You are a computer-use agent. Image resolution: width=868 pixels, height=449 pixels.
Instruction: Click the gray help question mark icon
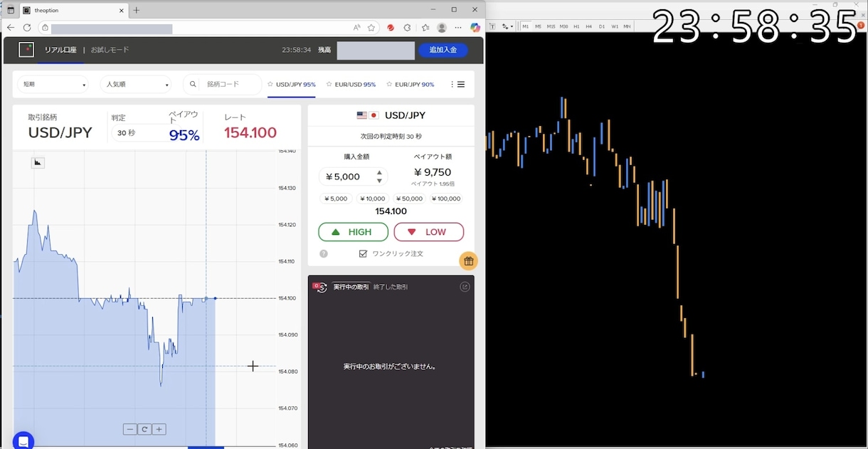[x=324, y=253]
